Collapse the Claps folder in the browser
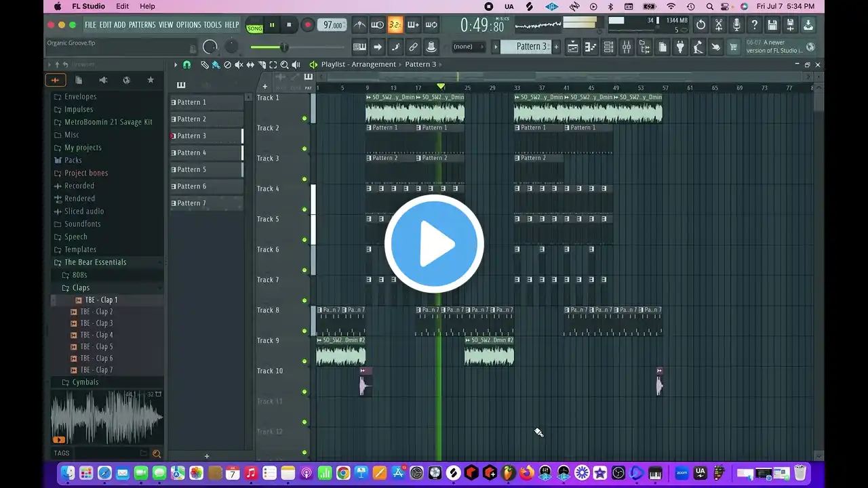The height and width of the screenshot is (488, 868). pos(81,288)
